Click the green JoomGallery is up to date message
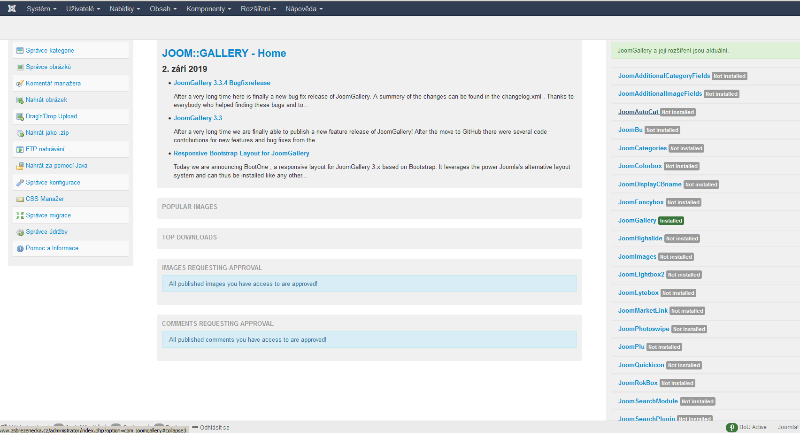The image size is (800, 433). pos(706,50)
